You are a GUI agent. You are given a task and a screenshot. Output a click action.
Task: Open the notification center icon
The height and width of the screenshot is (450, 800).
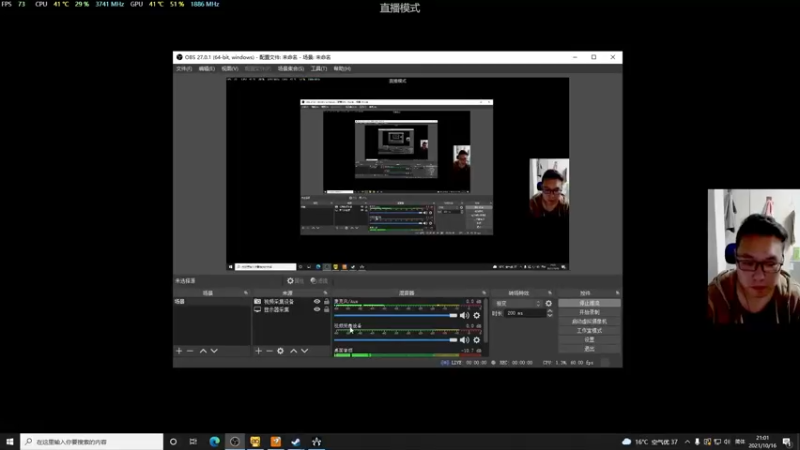(787, 442)
